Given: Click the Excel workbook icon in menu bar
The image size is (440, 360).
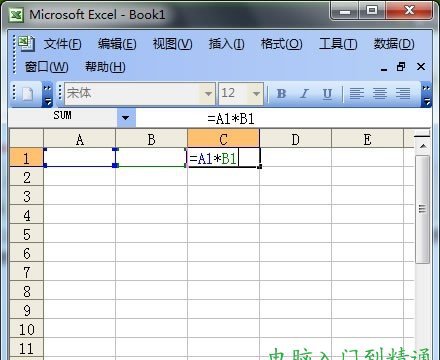Looking at the screenshot, I should (26, 43).
